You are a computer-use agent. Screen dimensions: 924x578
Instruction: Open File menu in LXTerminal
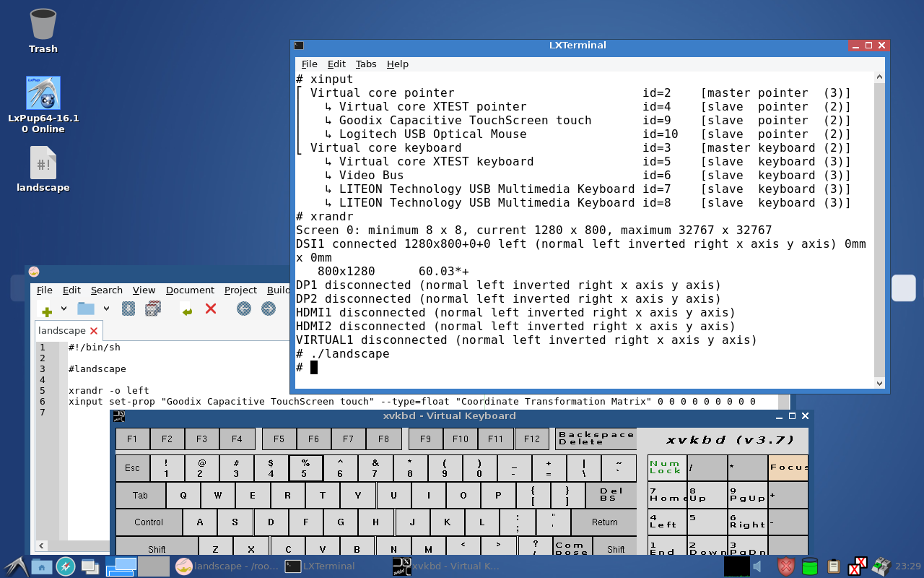[309, 64]
